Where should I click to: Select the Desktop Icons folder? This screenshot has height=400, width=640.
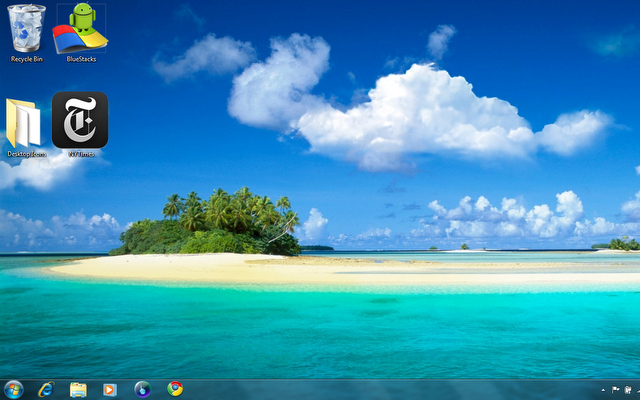[26, 123]
